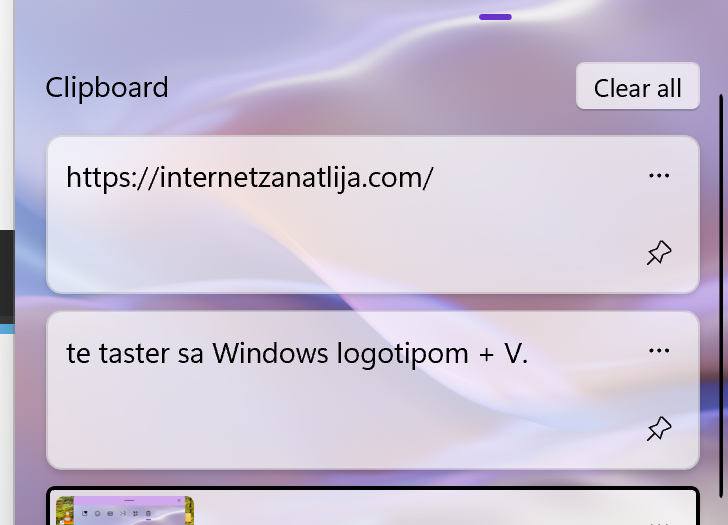Screen dimensions: 728x525
Task: Show more options for the Windows logotipom entry
Action: pyautogui.click(x=659, y=350)
